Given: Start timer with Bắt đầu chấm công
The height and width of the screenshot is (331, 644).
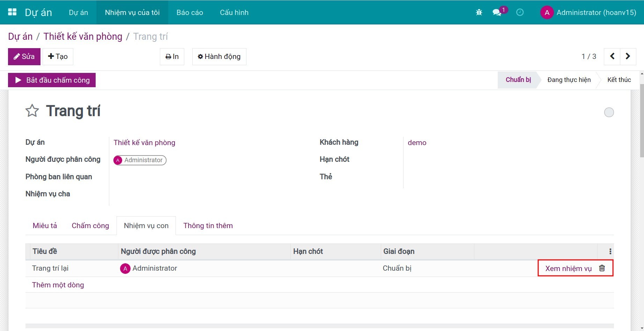Looking at the screenshot, I should (x=52, y=80).
